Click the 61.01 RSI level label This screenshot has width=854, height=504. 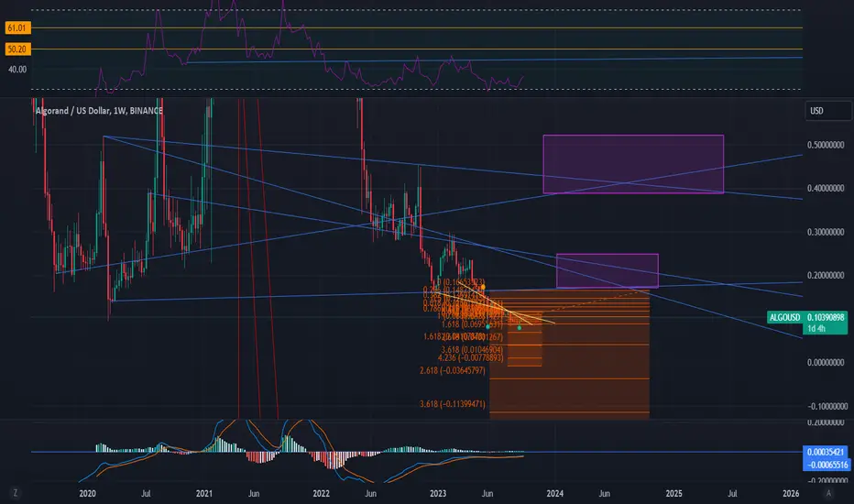pos(17,27)
